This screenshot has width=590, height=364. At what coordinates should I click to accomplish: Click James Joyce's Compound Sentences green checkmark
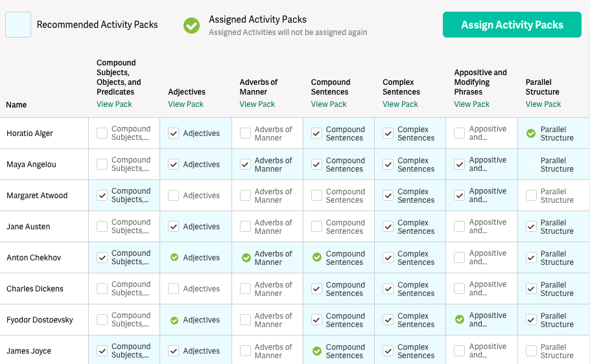click(x=317, y=351)
